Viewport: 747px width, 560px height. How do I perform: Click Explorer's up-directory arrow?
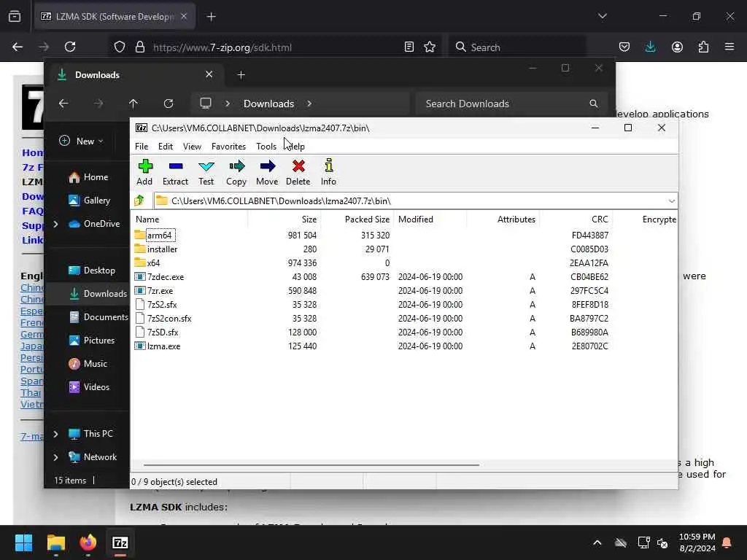click(x=133, y=104)
